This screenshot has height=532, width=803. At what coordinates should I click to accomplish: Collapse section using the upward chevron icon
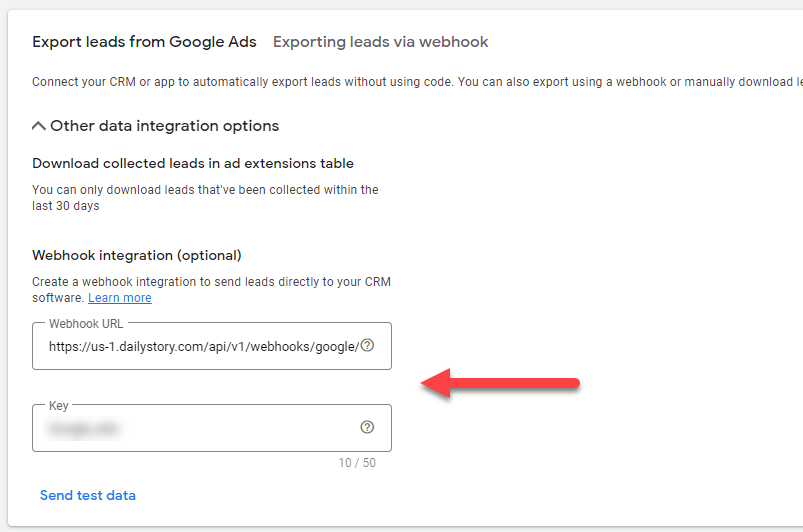39,126
